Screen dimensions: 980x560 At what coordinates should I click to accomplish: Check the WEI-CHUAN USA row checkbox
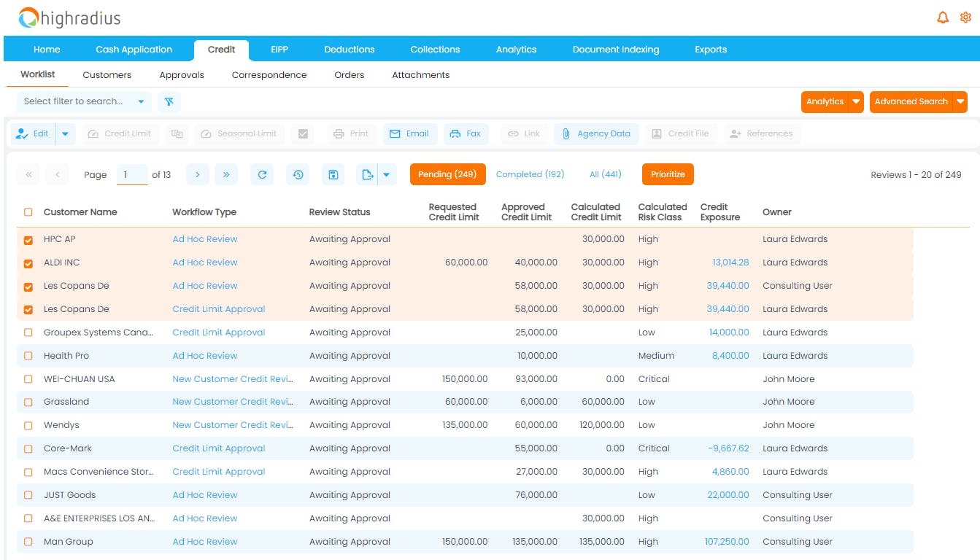(28, 379)
